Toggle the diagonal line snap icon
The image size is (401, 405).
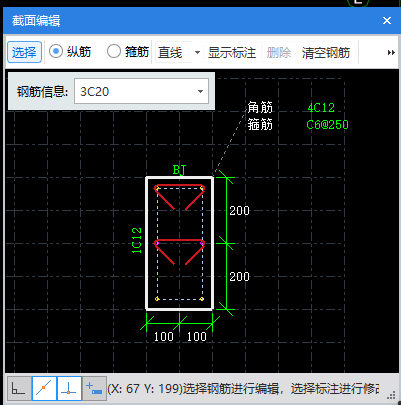pyautogui.click(x=44, y=388)
